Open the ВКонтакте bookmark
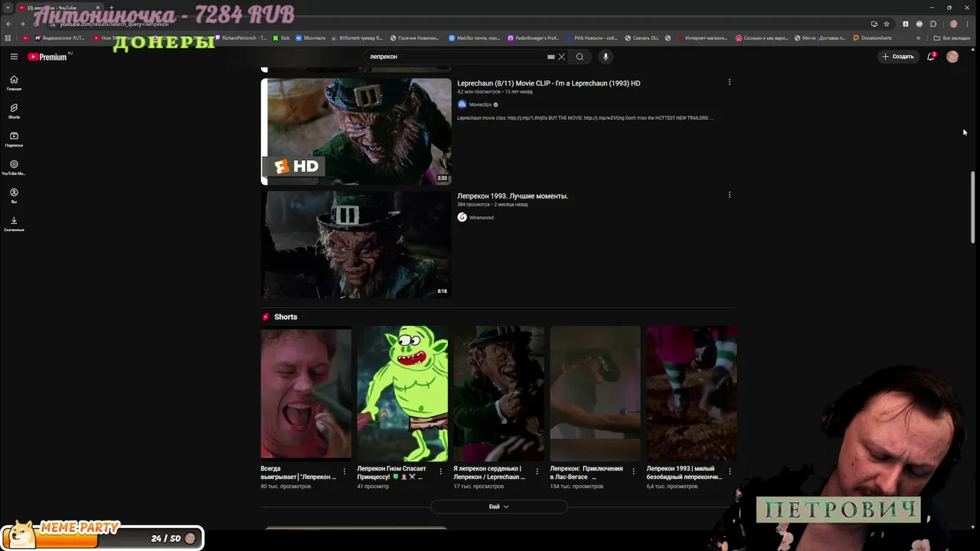Image resolution: width=980 pixels, height=551 pixels. click(310, 38)
